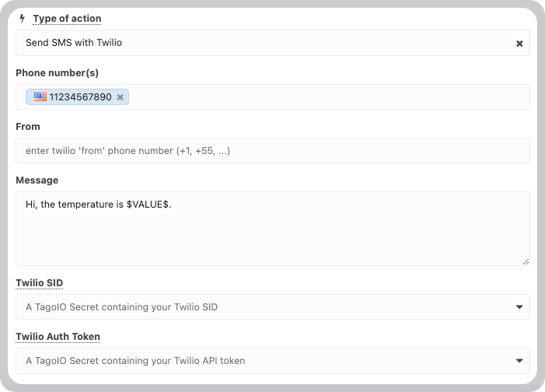Click the Phone number(s) label
Screen dimensions: 545x392
click(x=58, y=72)
